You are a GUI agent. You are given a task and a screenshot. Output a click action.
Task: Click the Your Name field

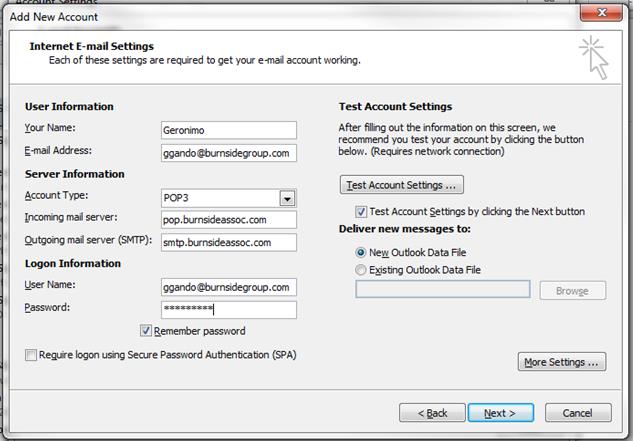click(228, 130)
